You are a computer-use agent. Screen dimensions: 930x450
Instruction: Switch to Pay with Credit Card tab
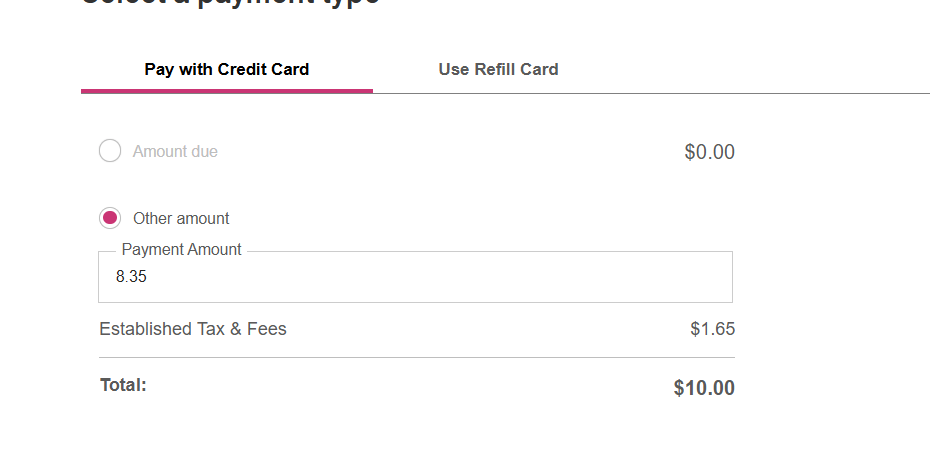click(227, 69)
